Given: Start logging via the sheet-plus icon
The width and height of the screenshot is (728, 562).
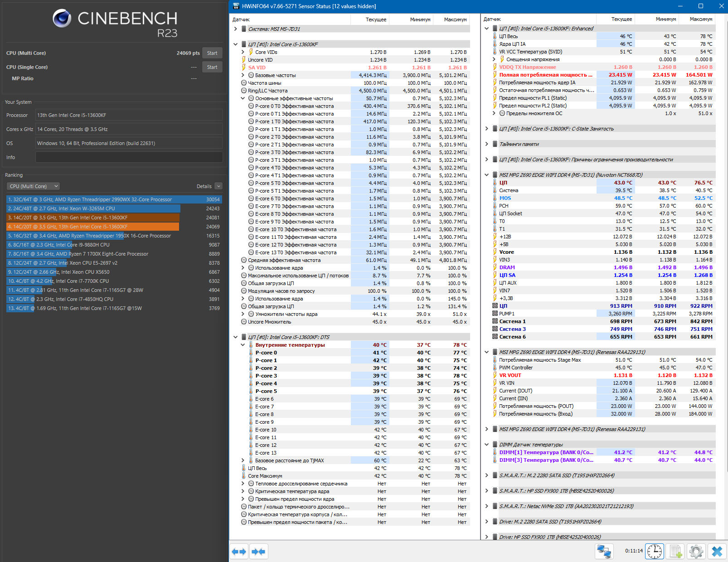Looking at the screenshot, I should pyautogui.click(x=675, y=551).
